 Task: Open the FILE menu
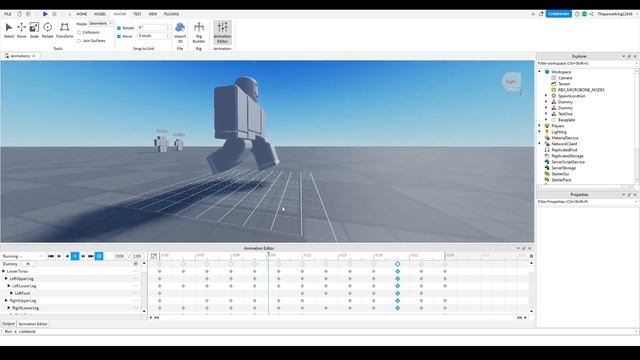pos(8,14)
